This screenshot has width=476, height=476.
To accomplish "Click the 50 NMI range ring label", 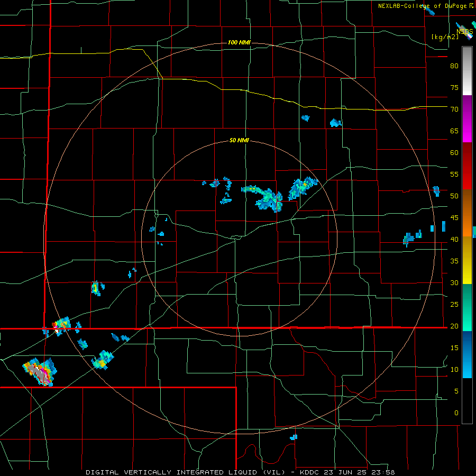I will (239, 140).
